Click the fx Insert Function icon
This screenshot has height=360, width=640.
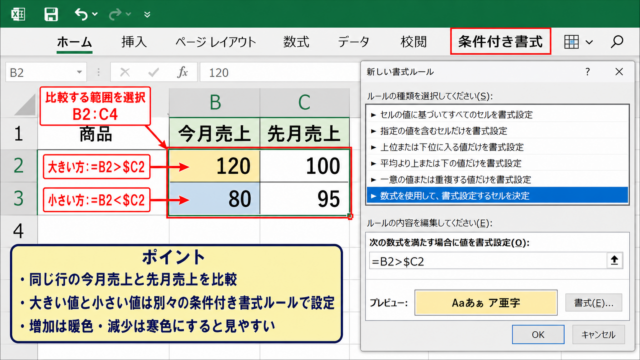click(x=182, y=73)
